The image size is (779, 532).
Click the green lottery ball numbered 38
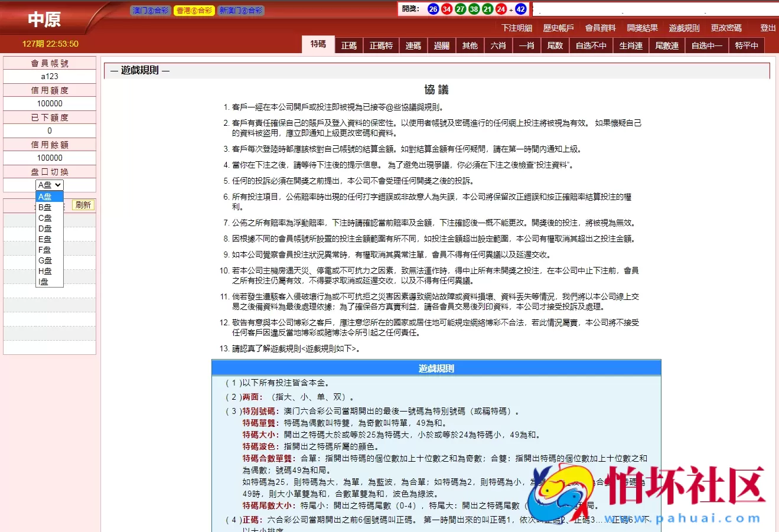(x=473, y=9)
